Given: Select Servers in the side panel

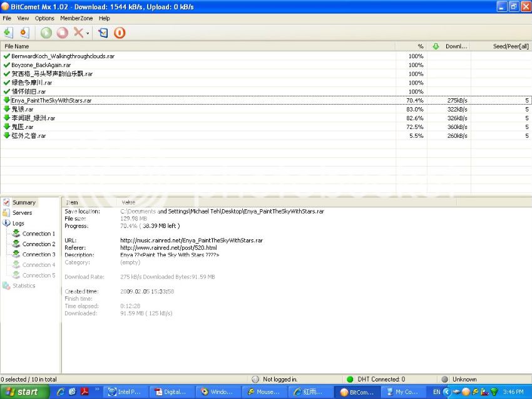Looking at the screenshot, I should (22, 213).
